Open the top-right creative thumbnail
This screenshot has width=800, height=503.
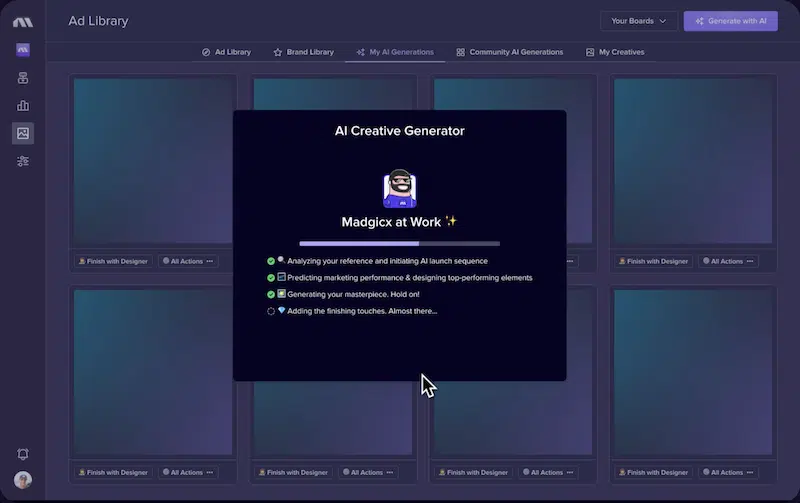[693, 161]
